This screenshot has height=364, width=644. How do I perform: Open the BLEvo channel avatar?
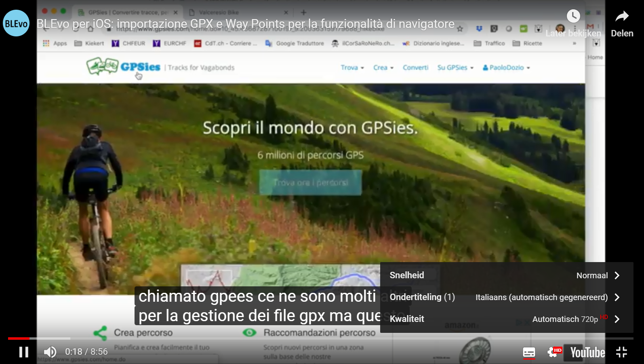16,23
